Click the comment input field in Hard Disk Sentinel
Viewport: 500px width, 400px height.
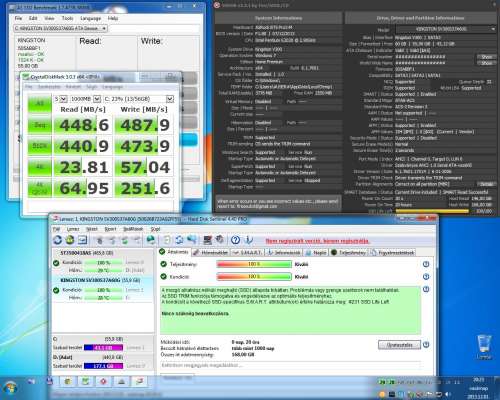[x=290, y=365]
